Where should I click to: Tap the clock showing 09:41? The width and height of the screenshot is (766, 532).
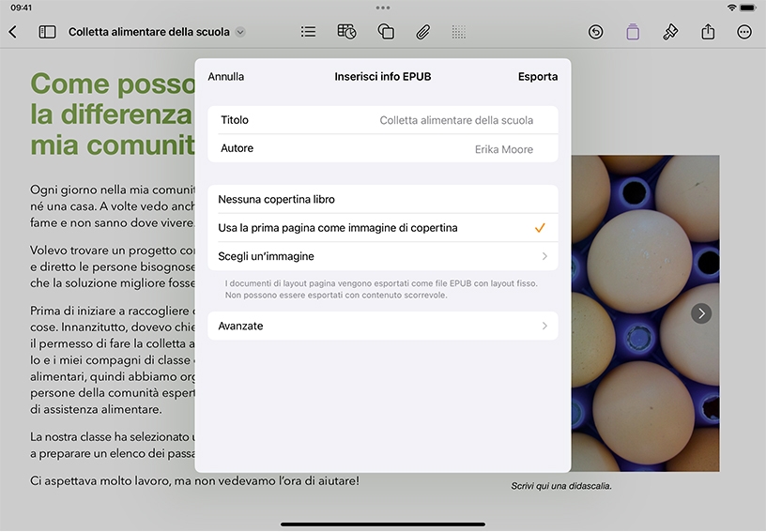(21, 8)
